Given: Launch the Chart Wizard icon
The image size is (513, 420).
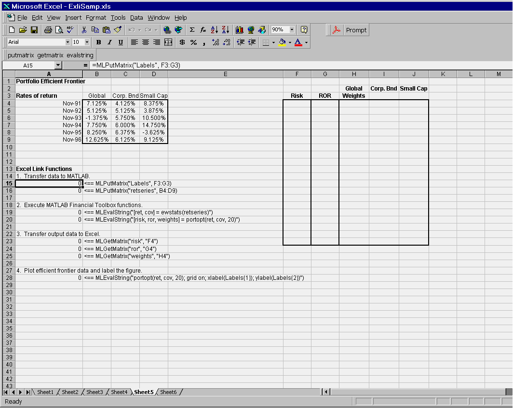Looking at the screenshot, I should (x=240, y=30).
